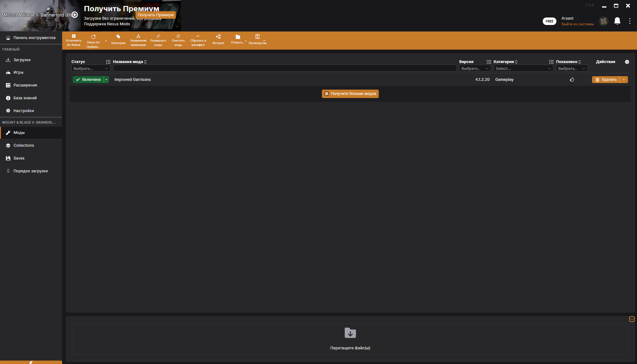Click group icon beside Название мода

(x=108, y=62)
